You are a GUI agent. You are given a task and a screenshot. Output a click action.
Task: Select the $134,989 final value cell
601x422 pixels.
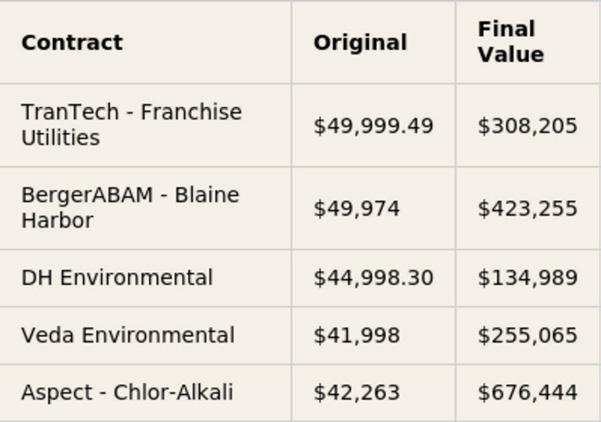click(527, 278)
